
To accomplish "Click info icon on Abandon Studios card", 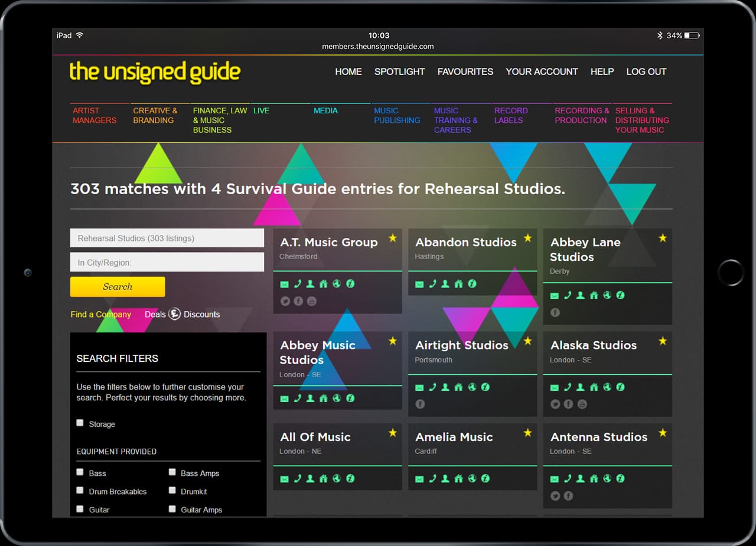I will 472,284.
